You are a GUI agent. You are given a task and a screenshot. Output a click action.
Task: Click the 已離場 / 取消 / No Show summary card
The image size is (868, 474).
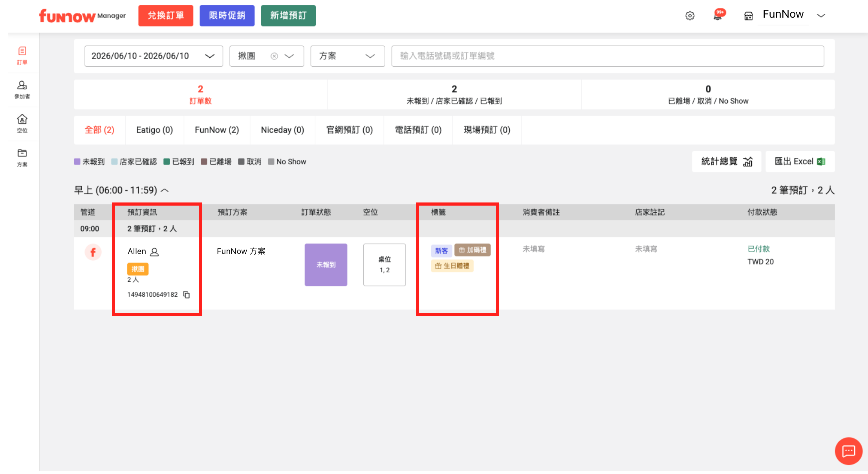708,95
